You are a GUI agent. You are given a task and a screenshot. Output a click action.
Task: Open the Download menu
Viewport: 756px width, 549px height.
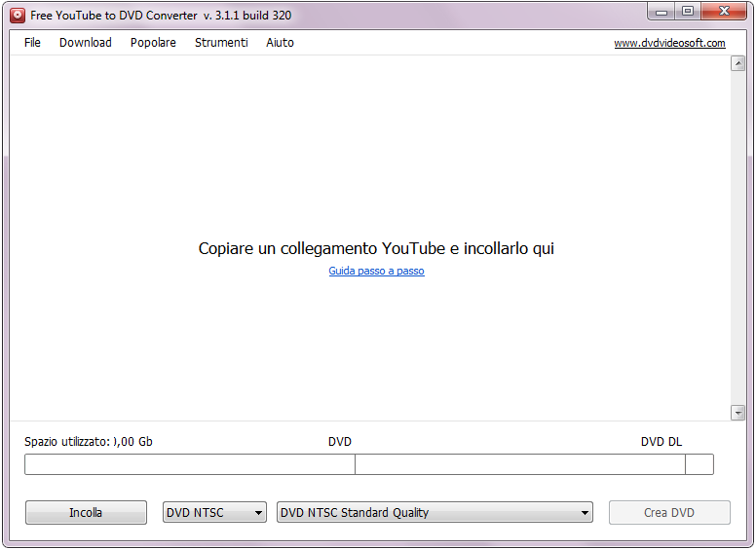pos(86,43)
